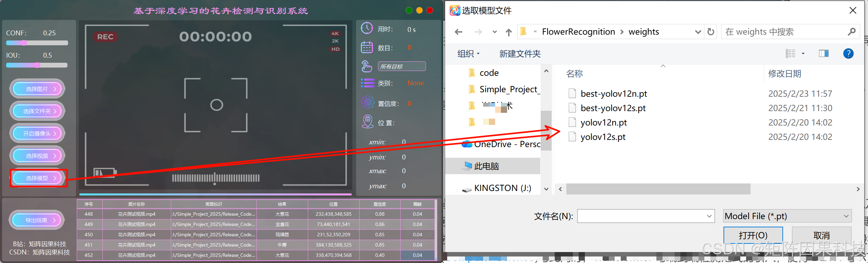Sort files by 修改日期 column
The width and height of the screenshot is (868, 263).
click(x=784, y=74)
